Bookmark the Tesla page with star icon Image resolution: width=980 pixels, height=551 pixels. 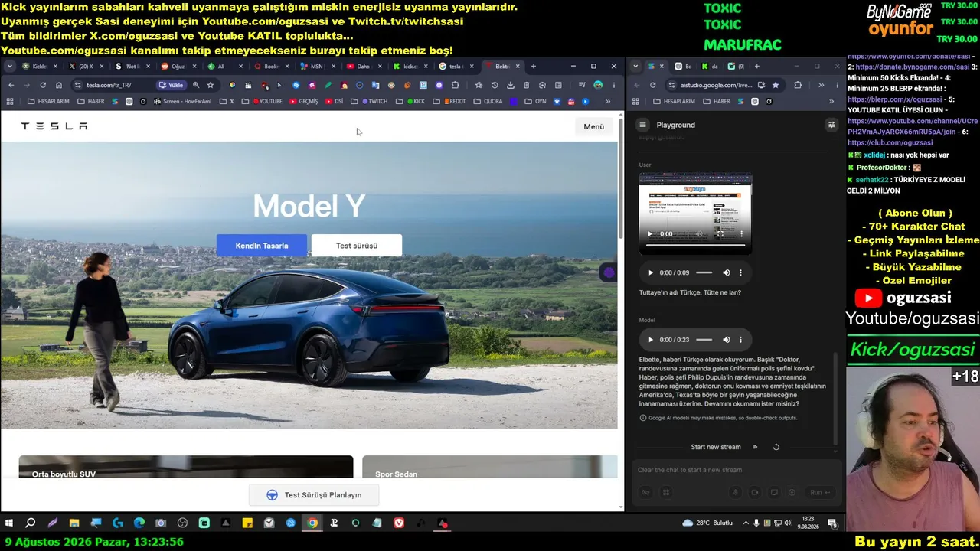coord(211,85)
